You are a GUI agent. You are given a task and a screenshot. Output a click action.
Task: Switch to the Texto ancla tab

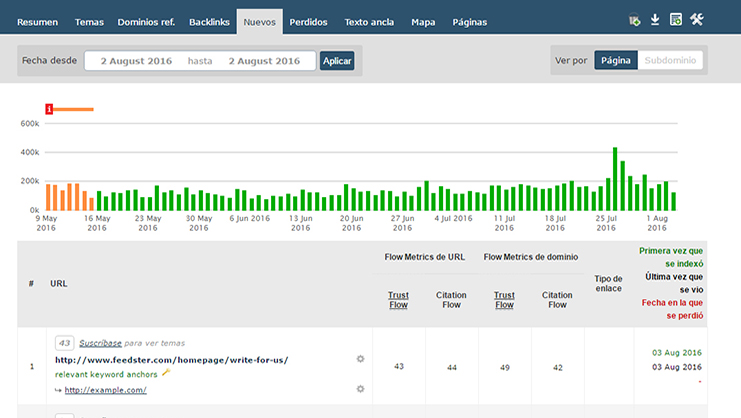point(369,22)
